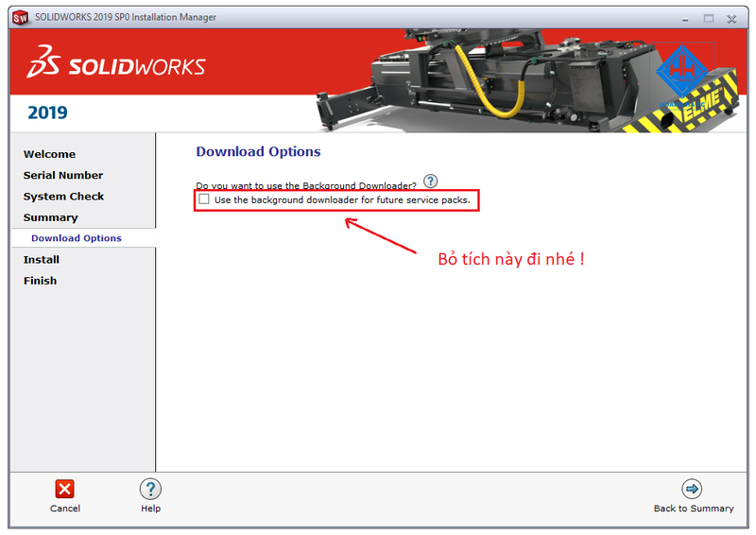Maximize the Installation Manager window
The image size is (756, 535).
click(708, 19)
